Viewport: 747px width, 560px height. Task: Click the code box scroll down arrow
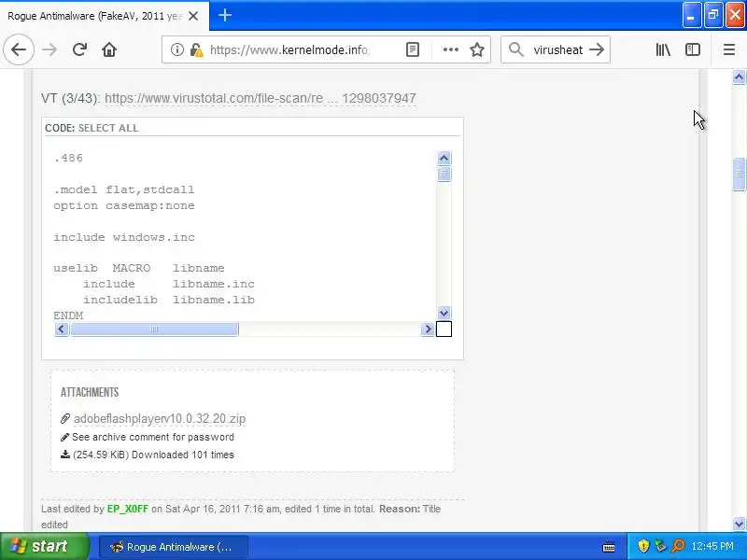(x=444, y=313)
